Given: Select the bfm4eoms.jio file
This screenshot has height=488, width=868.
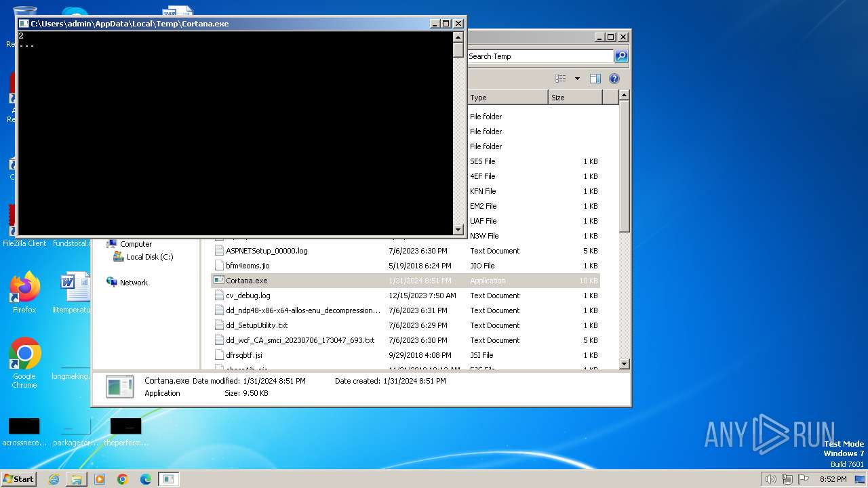Looking at the screenshot, I should pyautogui.click(x=248, y=266).
